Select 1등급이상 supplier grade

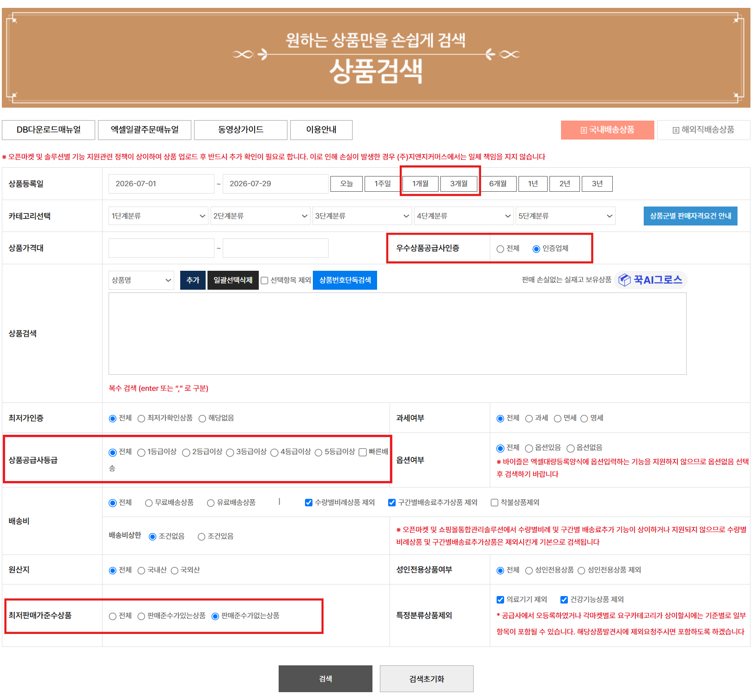(x=141, y=452)
